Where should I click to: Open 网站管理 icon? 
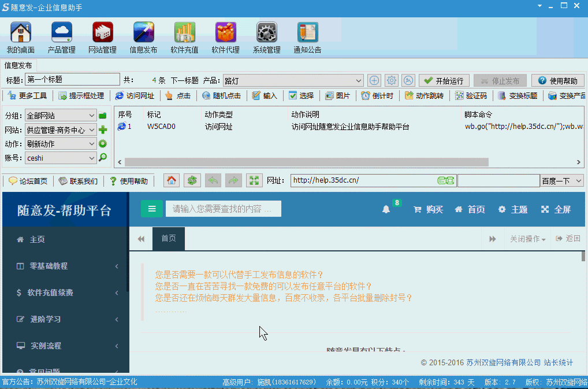[x=102, y=32]
